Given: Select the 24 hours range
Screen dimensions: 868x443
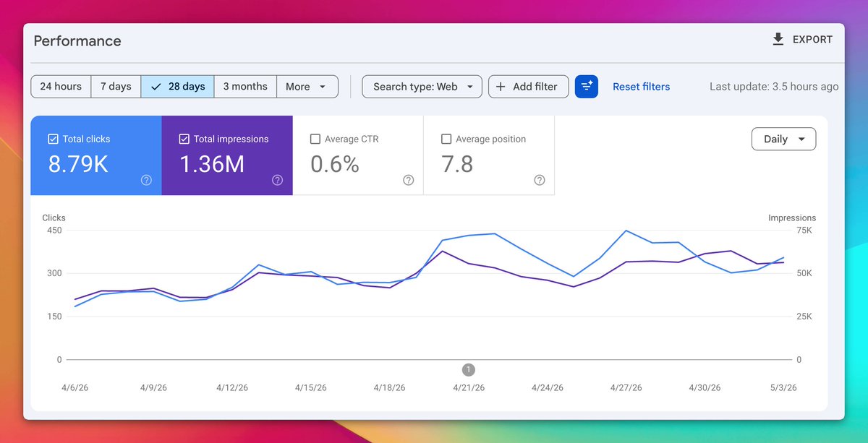Looking at the screenshot, I should (61, 87).
